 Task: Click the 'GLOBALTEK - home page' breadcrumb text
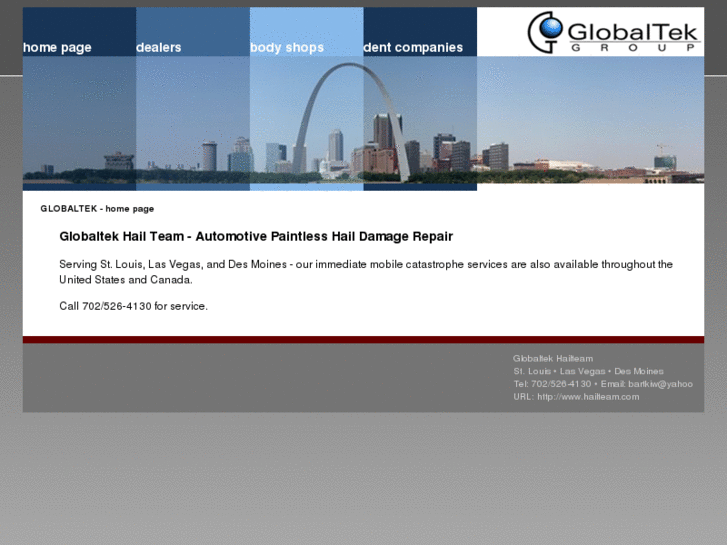coord(97,209)
